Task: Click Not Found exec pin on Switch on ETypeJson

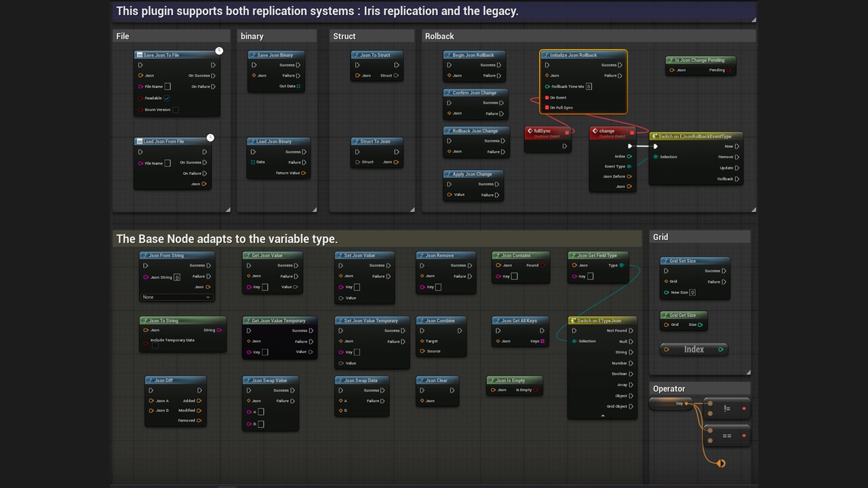Action: click(x=631, y=331)
